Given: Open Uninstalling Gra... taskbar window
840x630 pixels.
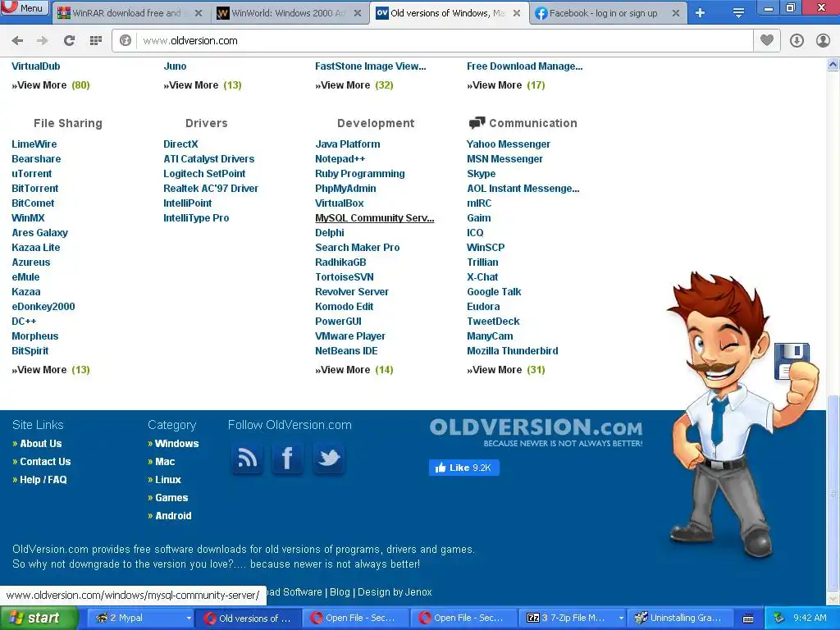Looking at the screenshot, I should [x=679, y=619].
